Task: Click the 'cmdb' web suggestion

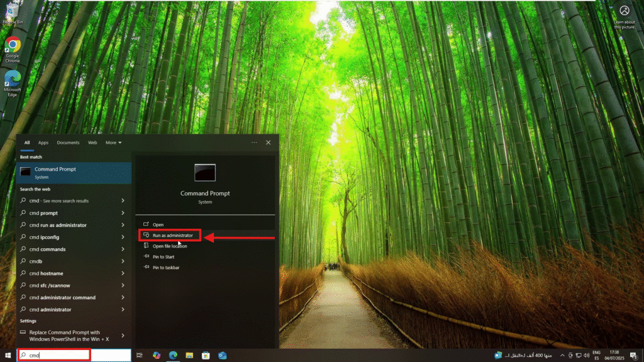Action: tap(36, 261)
